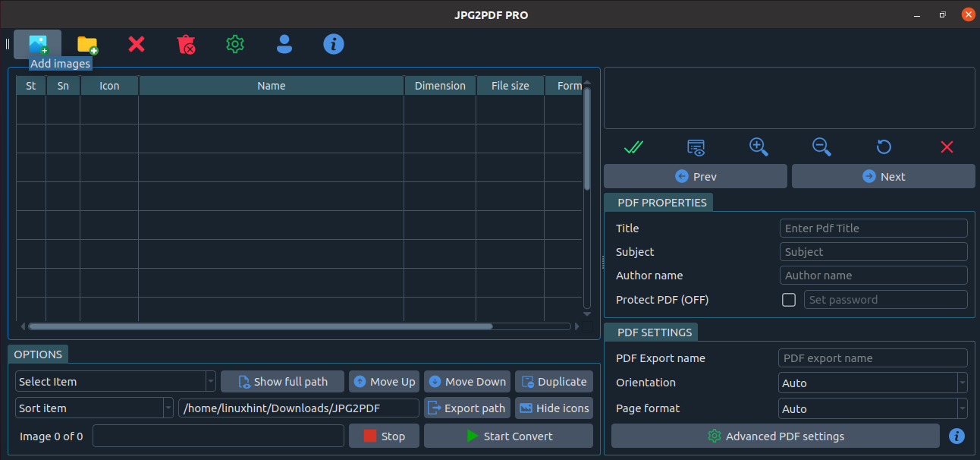The width and height of the screenshot is (980, 460).
Task: Switch to the OPTIONS tab
Action: click(38, 354)
